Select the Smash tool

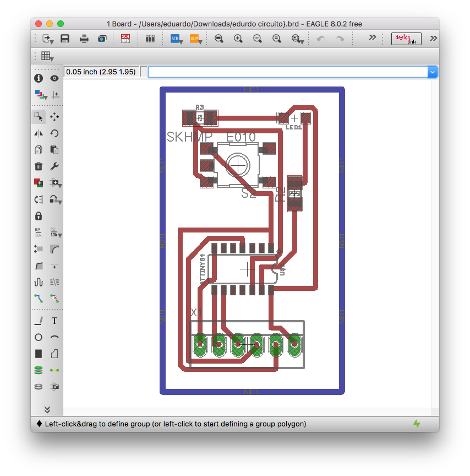pyautogui.click(x=39, y=249)
